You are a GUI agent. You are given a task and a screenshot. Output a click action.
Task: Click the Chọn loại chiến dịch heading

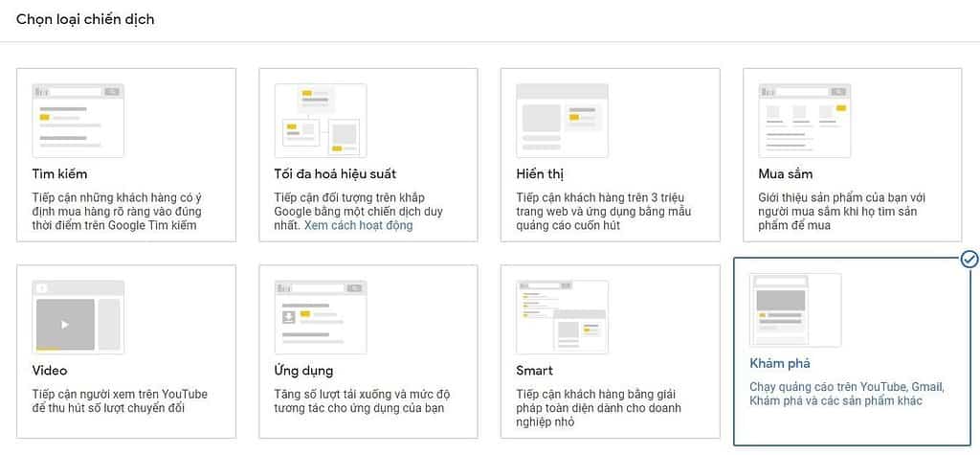85,19
